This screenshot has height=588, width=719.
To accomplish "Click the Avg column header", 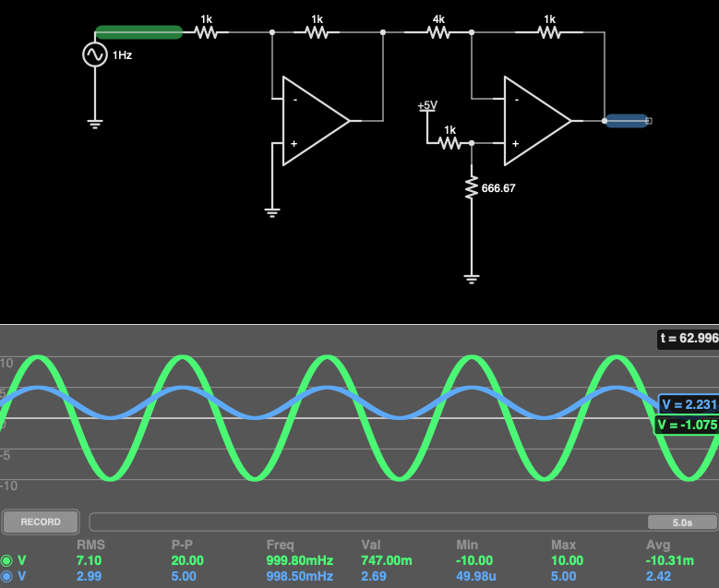I will (x=658, y=545).
